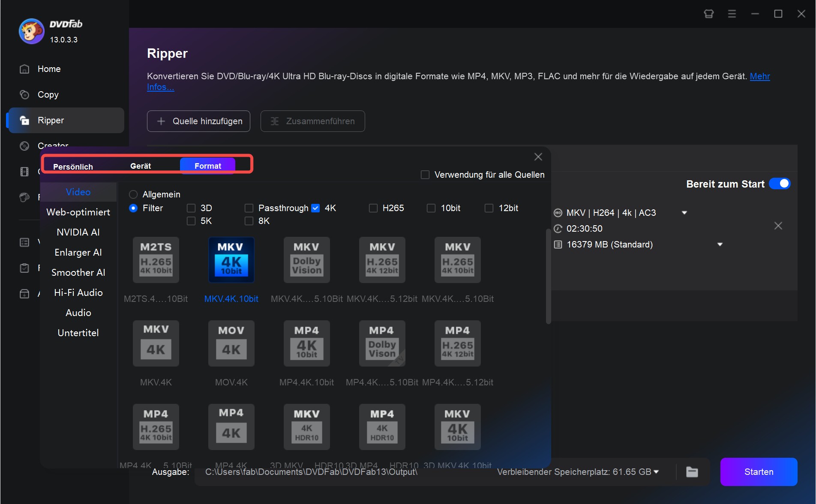Choose the 3D MKV 4K 10bit icon
816x504 pixels.
pos(458,427)
